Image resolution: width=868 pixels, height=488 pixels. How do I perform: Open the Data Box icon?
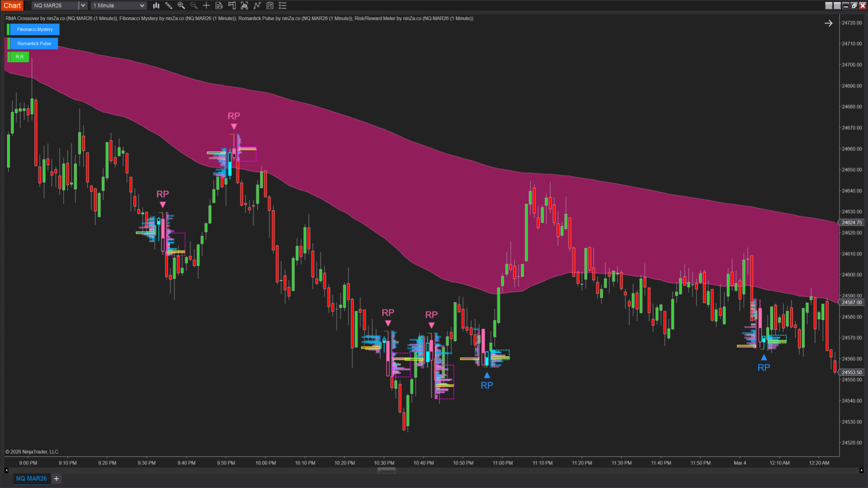219,5
